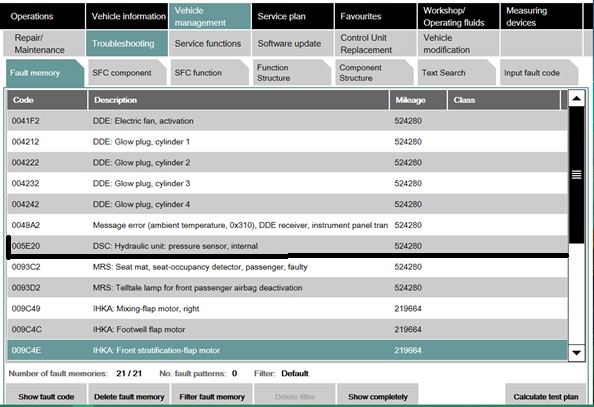Select fault 0049A2 Message error row
This screenshot has width=594, height=407.
click(x=287, y=225)
